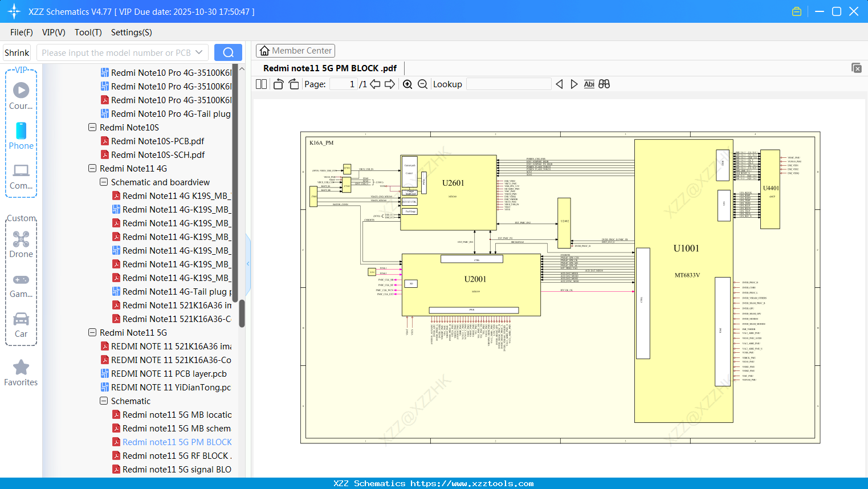Click the blue search button
The height and width of the screenshot is (489, 868).
tap(228, 52)
